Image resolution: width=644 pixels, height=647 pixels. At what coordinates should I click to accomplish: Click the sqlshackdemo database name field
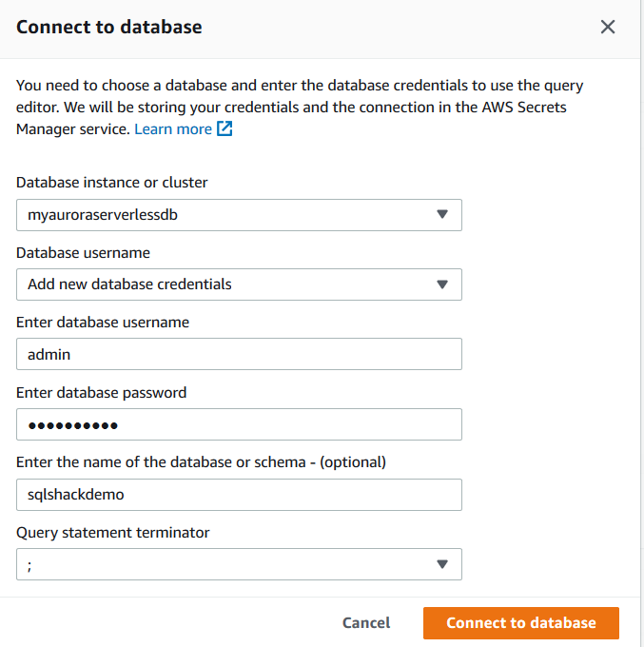click(239, 495)
